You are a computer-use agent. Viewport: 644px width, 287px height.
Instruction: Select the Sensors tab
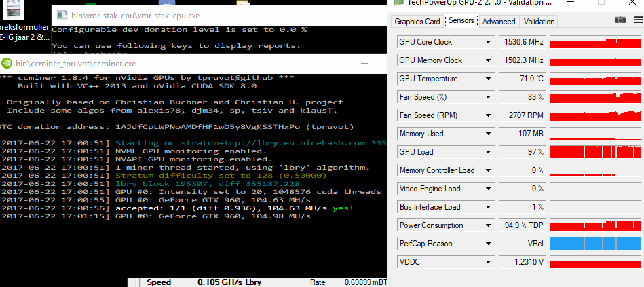coord(461,20)
